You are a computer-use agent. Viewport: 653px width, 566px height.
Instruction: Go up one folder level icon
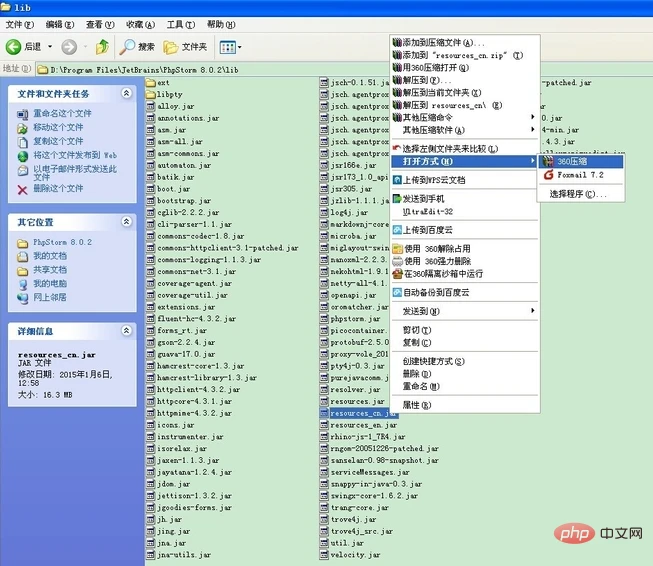tap(102, 47)
